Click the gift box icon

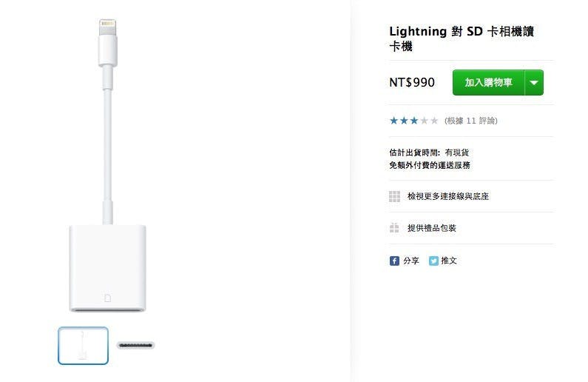(x=394, y=228)
